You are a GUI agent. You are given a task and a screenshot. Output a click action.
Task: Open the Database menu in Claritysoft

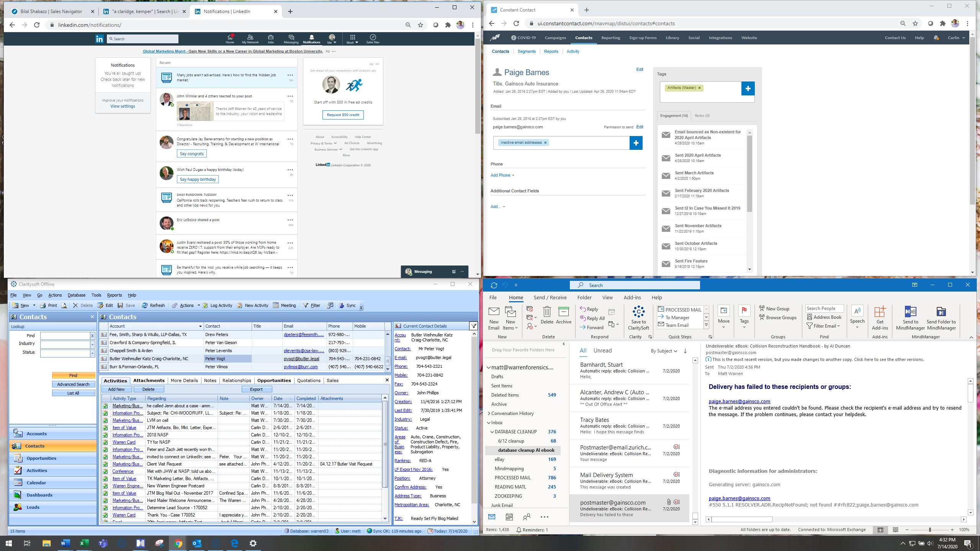point(77,295)
